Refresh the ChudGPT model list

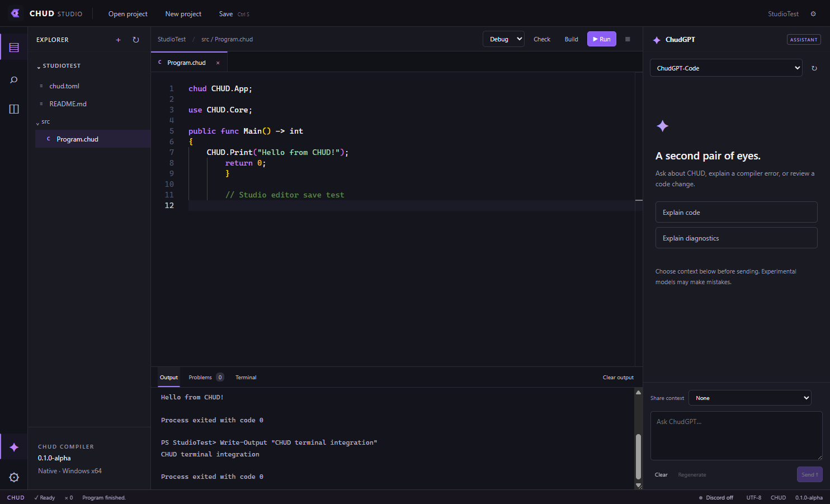[x=814, y=68]
